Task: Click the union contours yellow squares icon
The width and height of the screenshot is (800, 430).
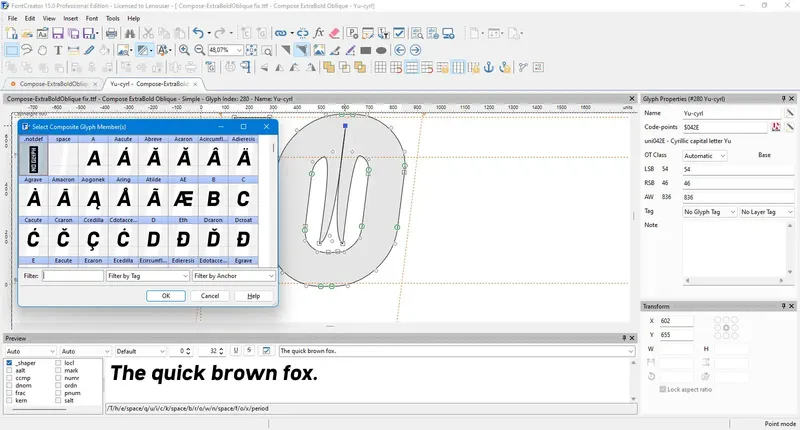Action: point(329,67)
